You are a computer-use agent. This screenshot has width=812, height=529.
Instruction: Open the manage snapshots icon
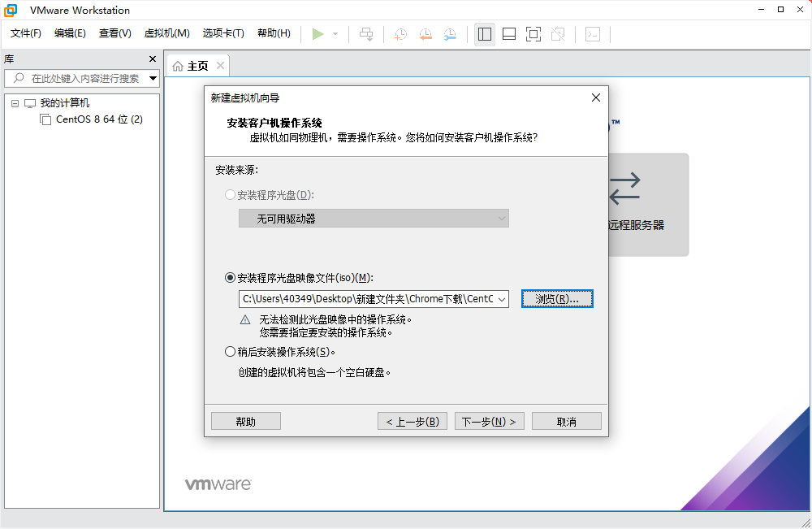click(451, 33)
